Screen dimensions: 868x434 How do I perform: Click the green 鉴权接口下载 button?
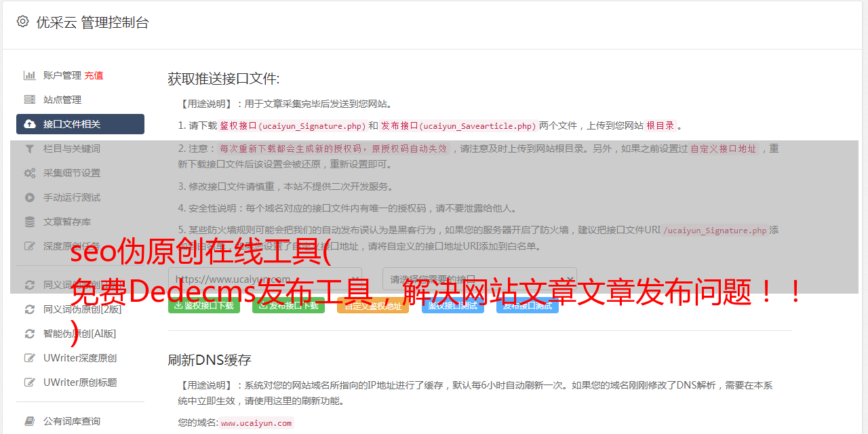tap(204, 305)
